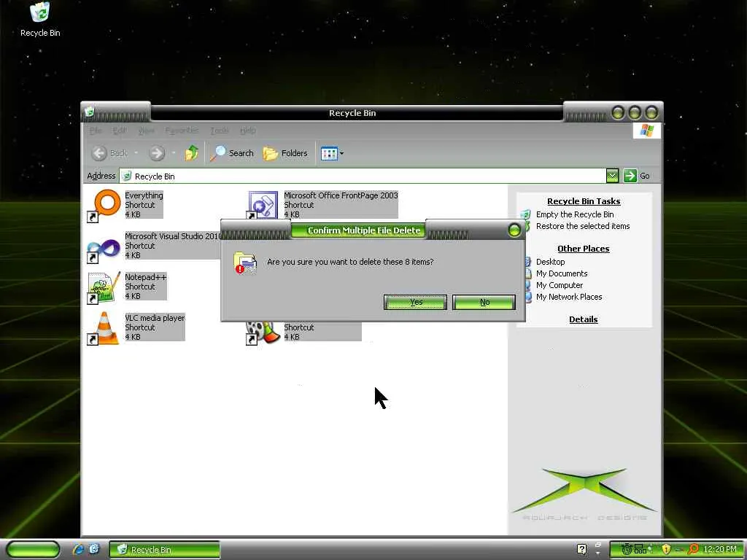The height and width of the screenshot is (560, 747).
Task: Click the "Everything" file name text
Action: pyautogui.click(x=144, y=195)
